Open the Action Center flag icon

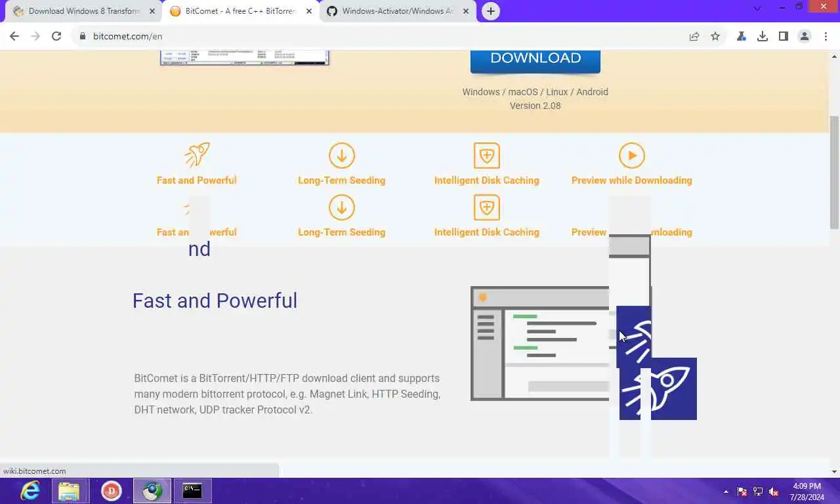tap(742, 492)
